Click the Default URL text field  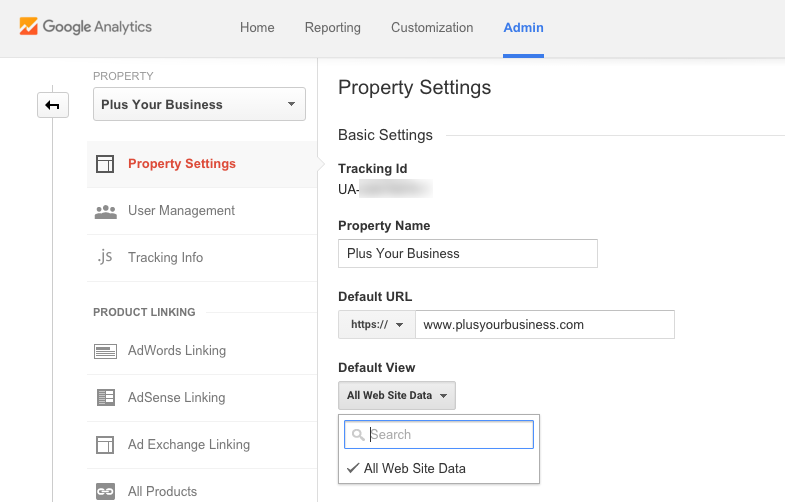coord(545,324)
